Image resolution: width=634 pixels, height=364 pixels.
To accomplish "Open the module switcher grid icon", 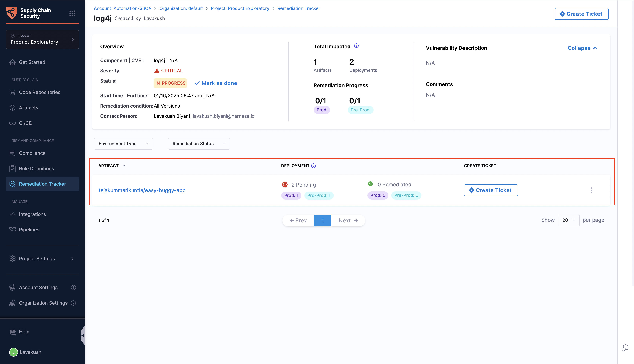I will (72, 13).
